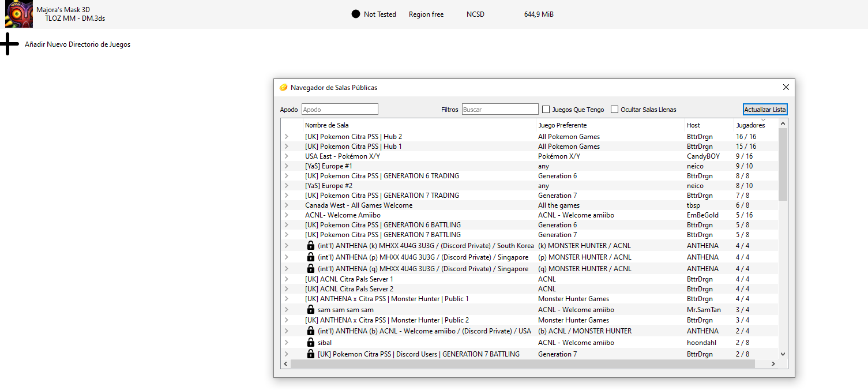
Task: Click the 644,9 MiB file size
Action: pyautogui.click(x=539, y=14)
